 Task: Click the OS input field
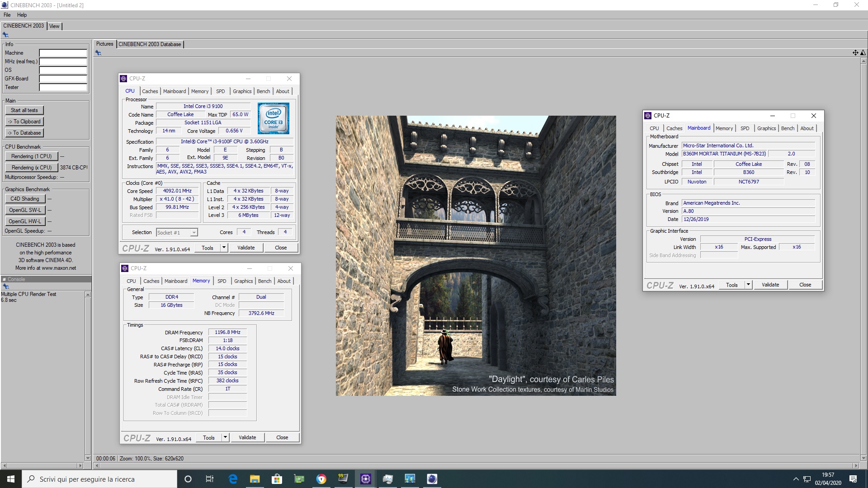[63, 70]
